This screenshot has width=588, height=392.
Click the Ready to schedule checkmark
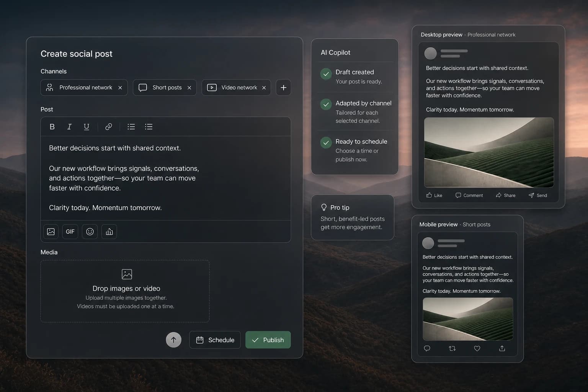pyautogui.click(x=326, y=143)
